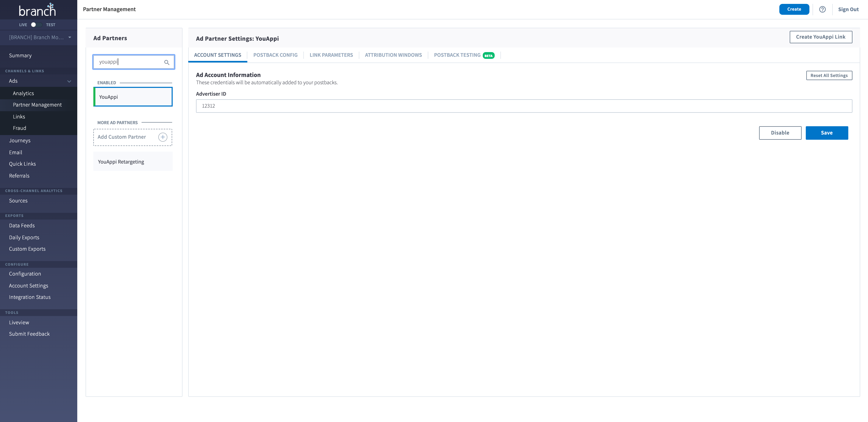Click Submit Feedback

[29, 334]
